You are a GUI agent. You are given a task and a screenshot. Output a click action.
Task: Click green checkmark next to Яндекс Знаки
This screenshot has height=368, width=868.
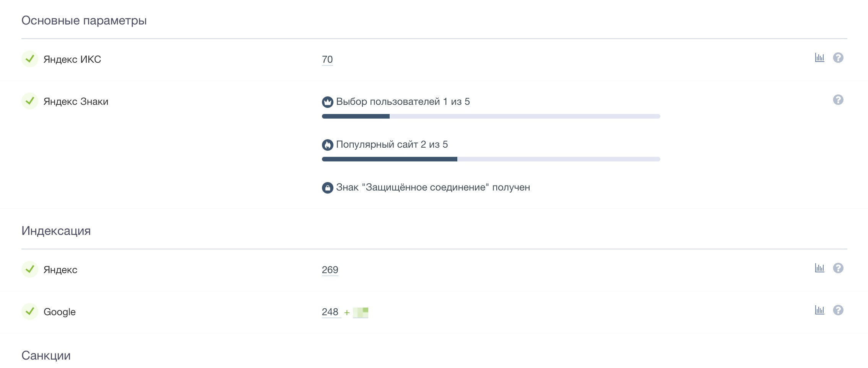[x=30, y=101]
